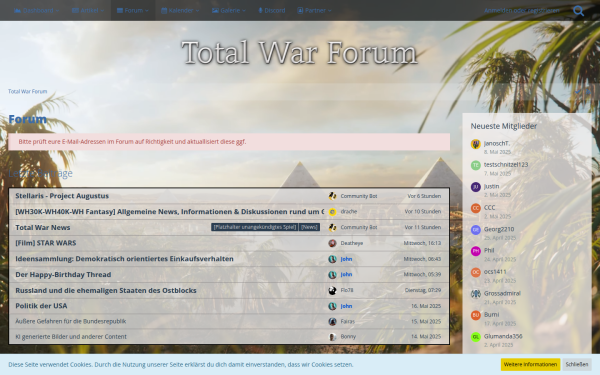Click Justin's member avatar

[476, 187]
